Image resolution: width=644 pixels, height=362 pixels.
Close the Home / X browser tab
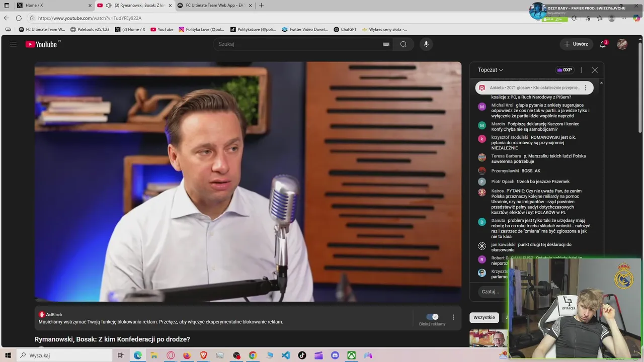pos(90,6)
